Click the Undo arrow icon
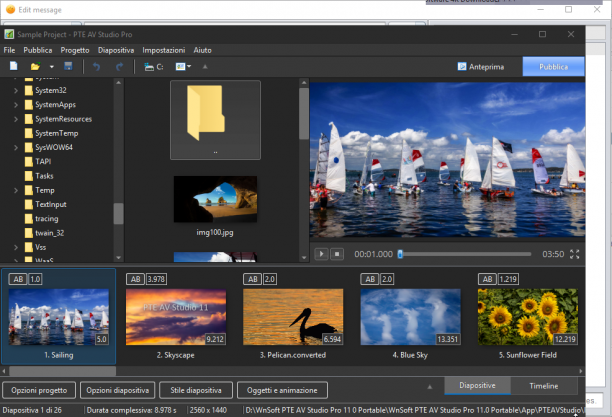Screen dimensions: 612x417 (96, 67)
